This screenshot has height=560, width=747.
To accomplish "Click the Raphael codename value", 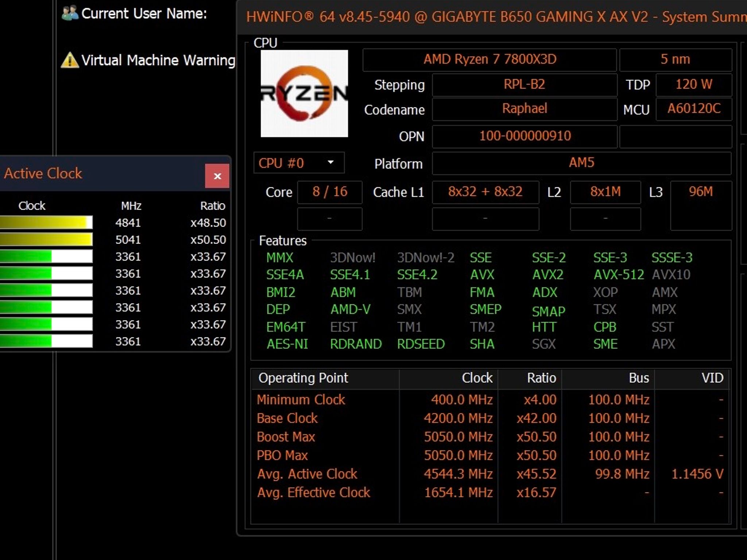I will (x=525, y=109).
